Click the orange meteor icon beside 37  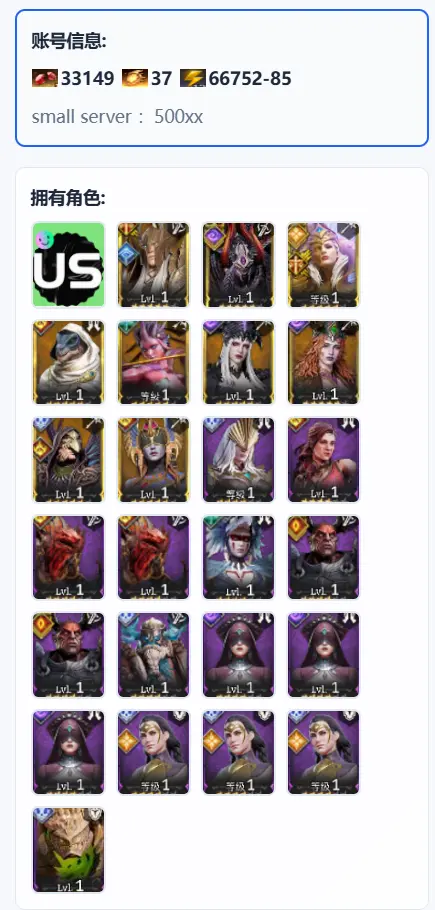pos(135,78)
